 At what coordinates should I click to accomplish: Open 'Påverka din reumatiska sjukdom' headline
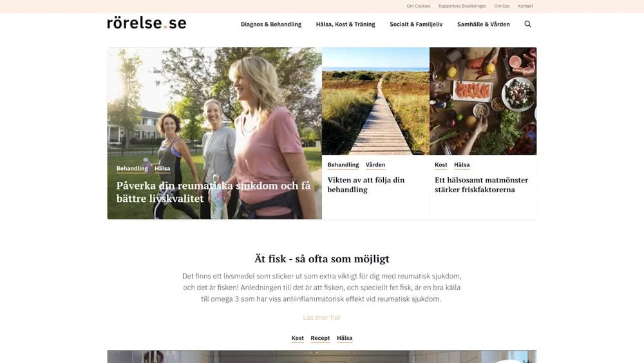[213, 192]
